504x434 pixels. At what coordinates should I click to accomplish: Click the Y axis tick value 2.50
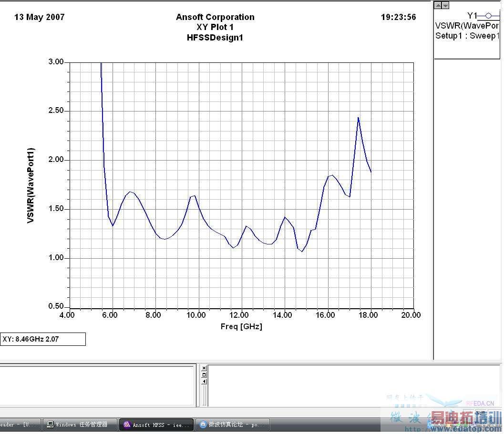(x=56, y=111)
